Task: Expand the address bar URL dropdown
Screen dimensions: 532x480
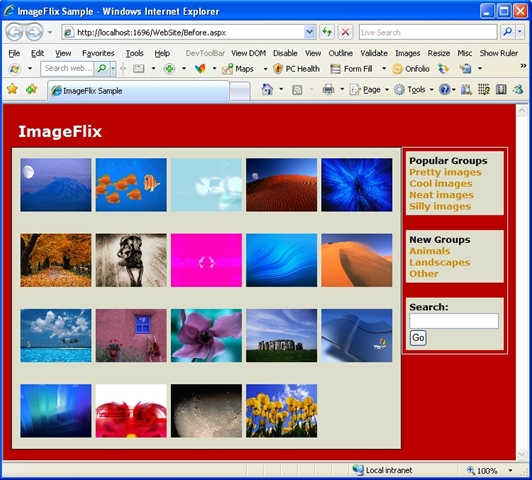Action: point(309,33)
